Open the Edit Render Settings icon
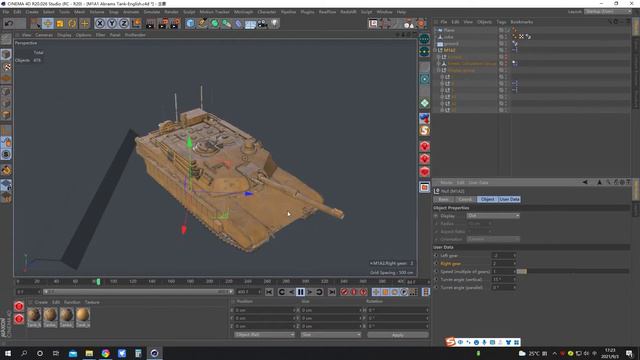This screenshot has height=360, width=640. point(175,24)
